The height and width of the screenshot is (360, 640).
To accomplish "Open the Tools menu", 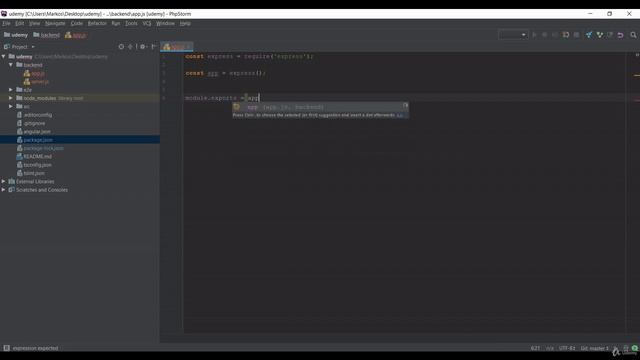I will point(131,23).
